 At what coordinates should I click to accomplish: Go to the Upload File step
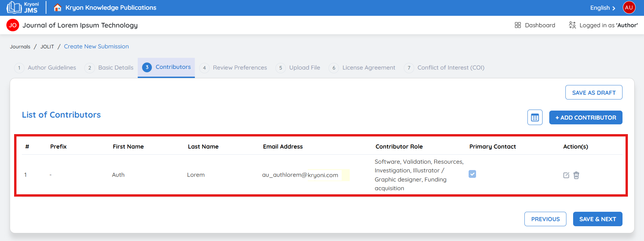304,68
